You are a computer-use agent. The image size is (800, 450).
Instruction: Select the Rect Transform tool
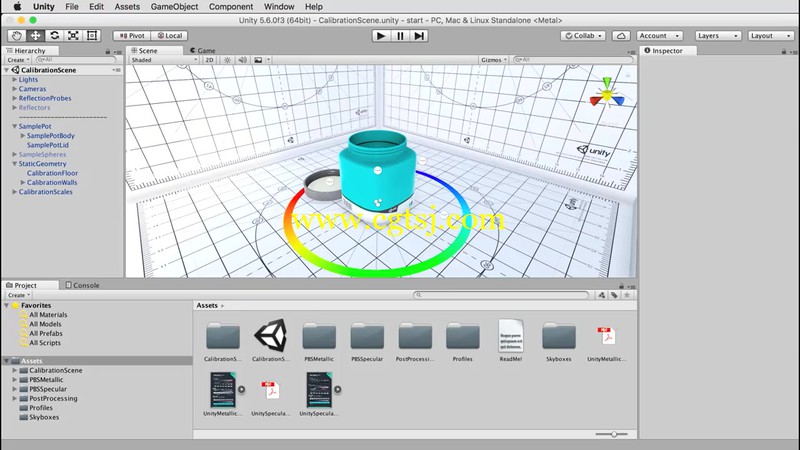click(x=92, y=36)
